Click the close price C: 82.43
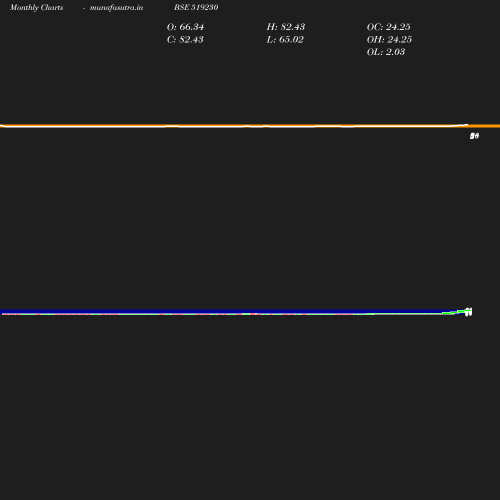Screen dimensions: 500x500 pyautogui.click(x=185, y=39)
